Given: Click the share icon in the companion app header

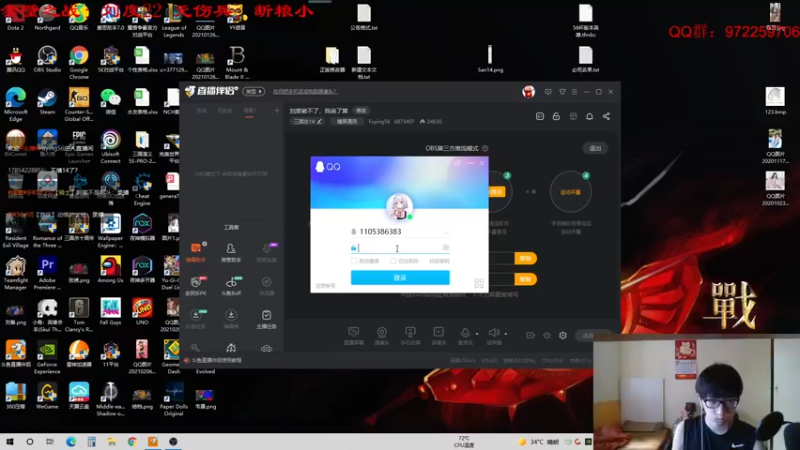Looking at the screenshot, I should click(x=606, y=116).
